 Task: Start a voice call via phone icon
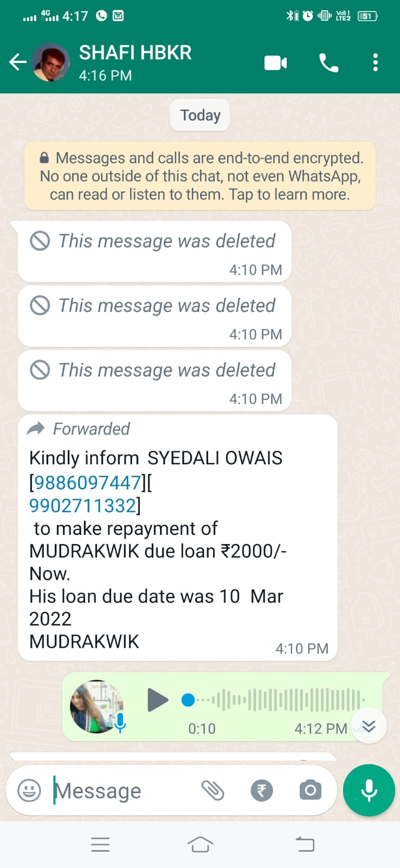tap(328, 63)
